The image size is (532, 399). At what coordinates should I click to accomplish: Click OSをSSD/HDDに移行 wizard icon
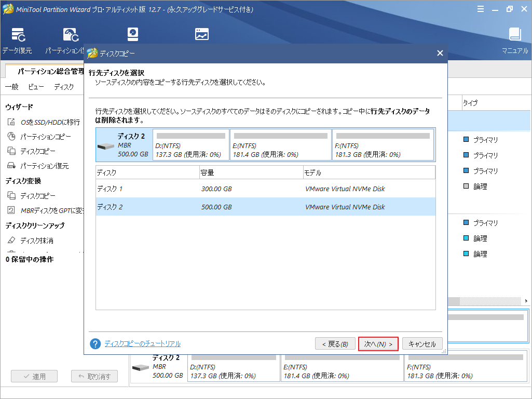11,122
